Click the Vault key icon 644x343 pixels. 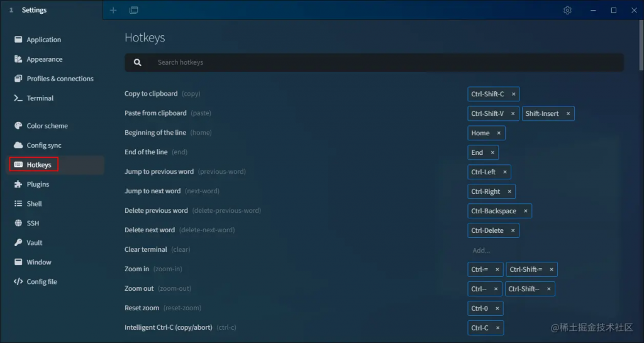18,242
